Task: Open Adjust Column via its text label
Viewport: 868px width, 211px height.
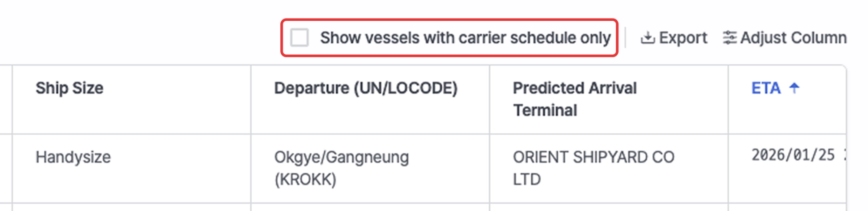Action: (x=793, y=38)
